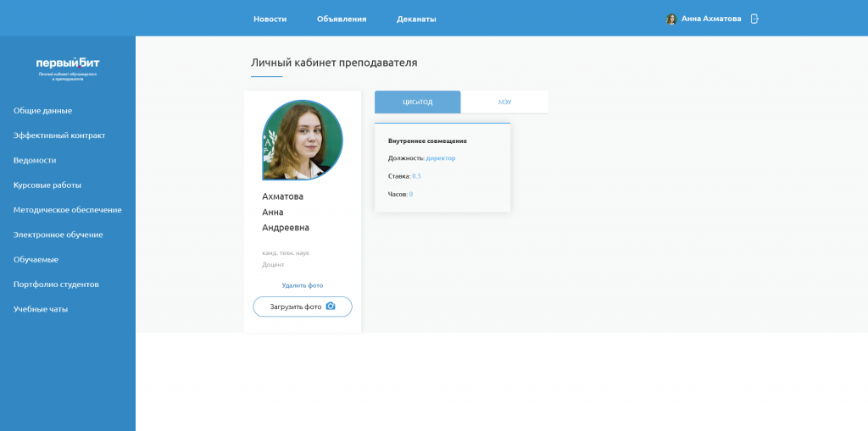Switch to the МЭУ tab

point(504,102)
